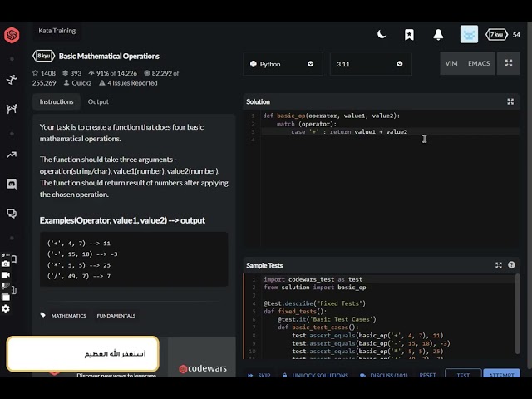
Task: Click the collections count 393
Action: click(72, 73)
